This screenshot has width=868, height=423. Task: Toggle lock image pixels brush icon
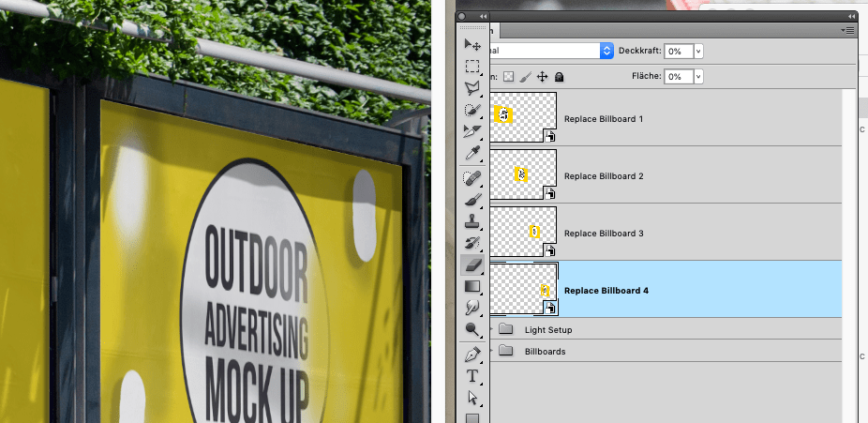(525, 76)
